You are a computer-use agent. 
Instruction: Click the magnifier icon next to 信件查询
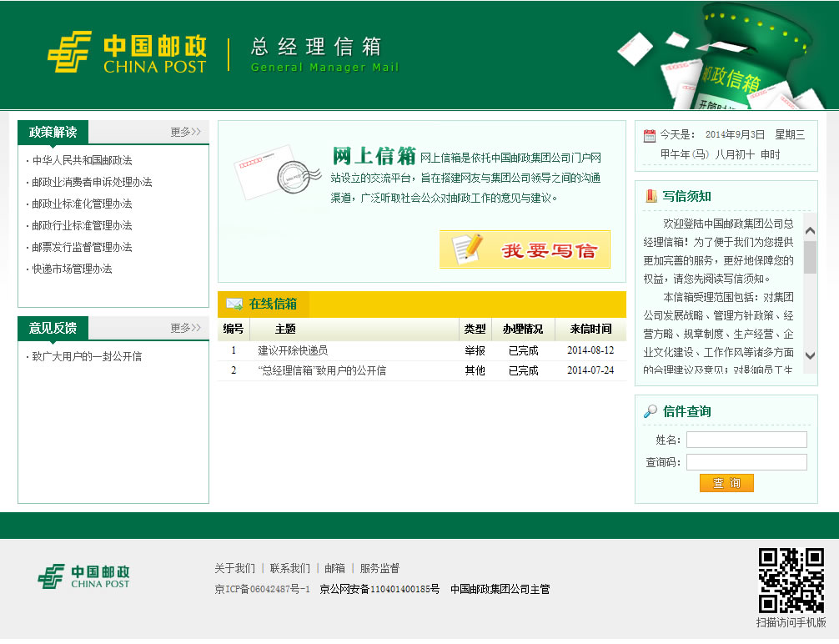(x=651, y=411)
